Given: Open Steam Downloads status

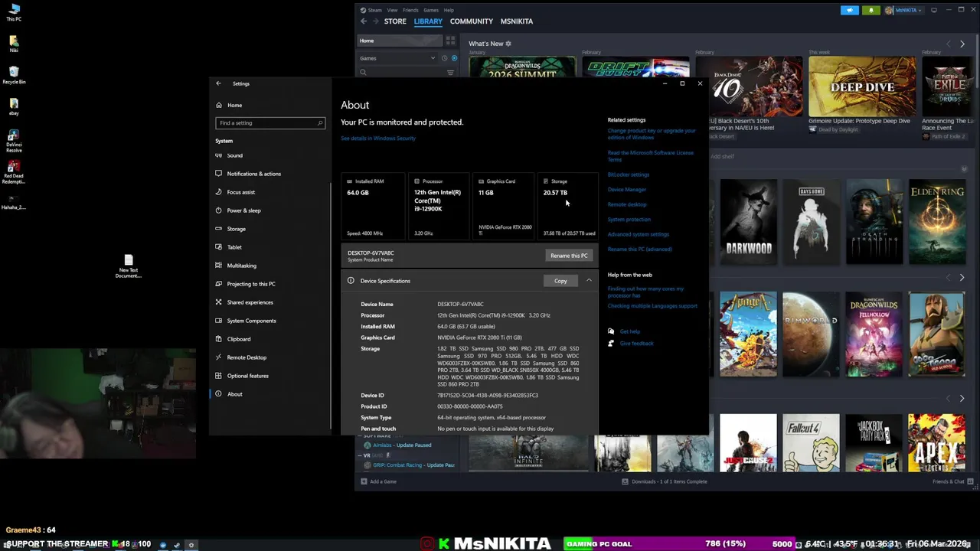Looking at the screenshot, I should tap(664, 481).
